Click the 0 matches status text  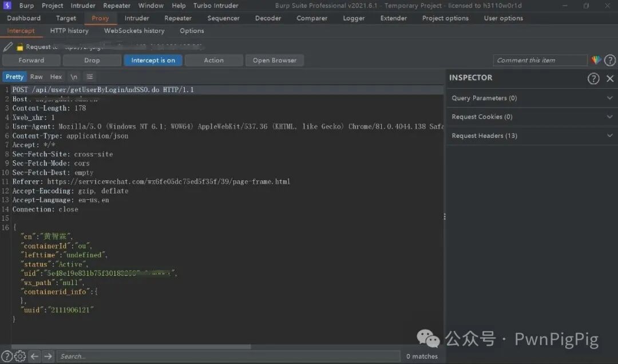point(422,356)
